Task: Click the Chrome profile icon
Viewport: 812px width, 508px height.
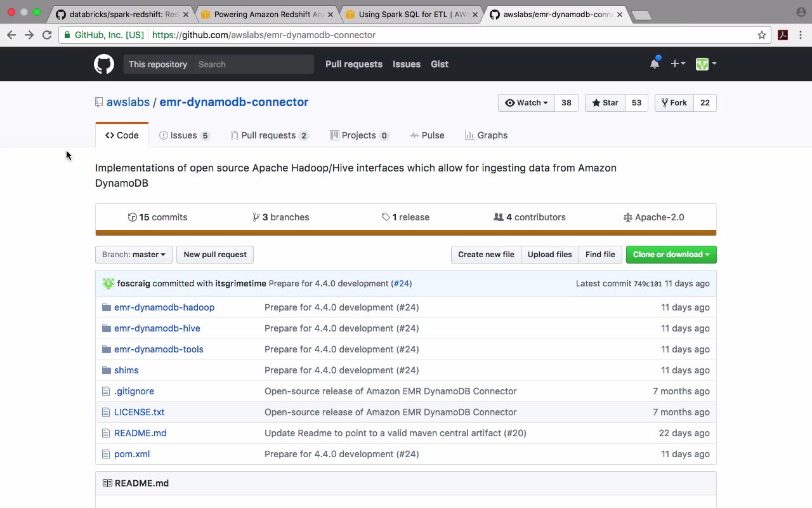Action: (x=801, y=12)
